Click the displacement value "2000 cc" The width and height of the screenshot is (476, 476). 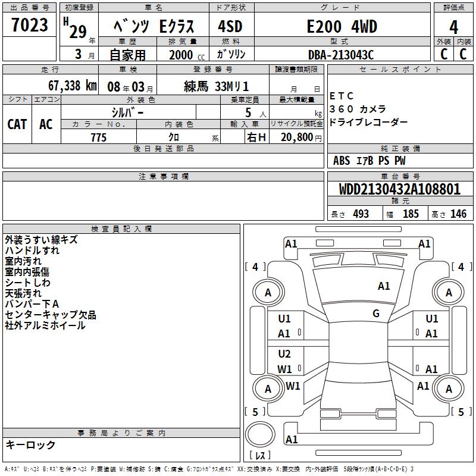click(x=187, y=55)
